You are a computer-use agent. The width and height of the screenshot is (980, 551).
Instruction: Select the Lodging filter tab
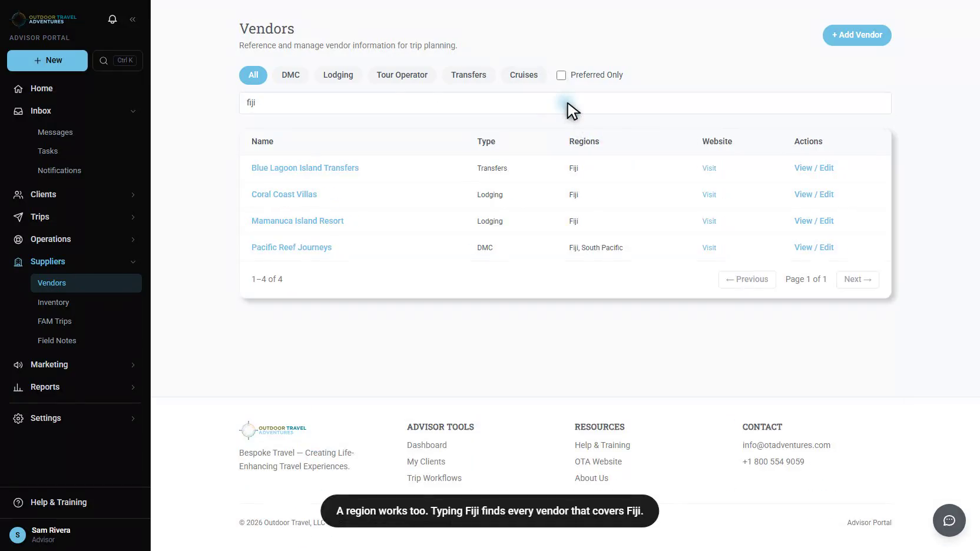(338, 75)
